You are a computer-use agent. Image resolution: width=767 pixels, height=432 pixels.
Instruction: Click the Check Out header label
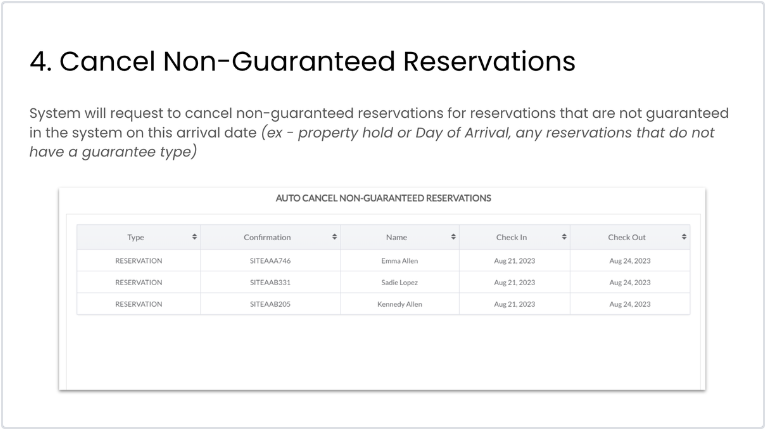[627, 237]
